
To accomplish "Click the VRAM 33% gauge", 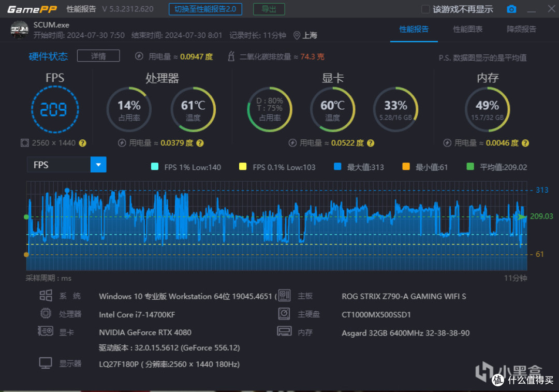I will (396, 109).
